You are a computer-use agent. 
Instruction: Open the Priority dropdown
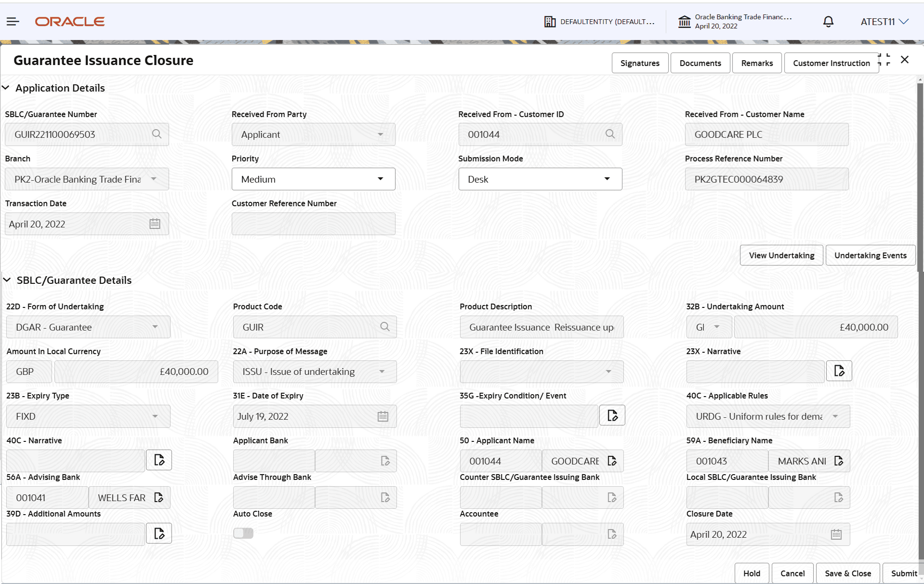[x=313, y=179]
